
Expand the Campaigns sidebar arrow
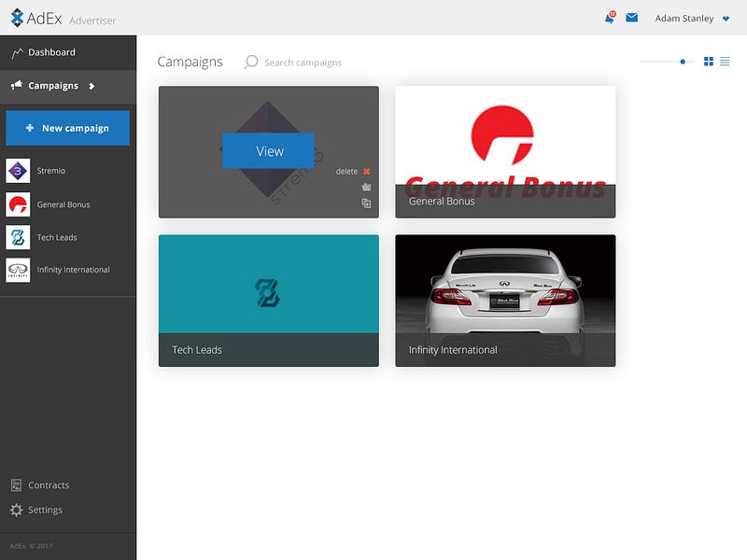pyautogui.click(x=92, y=86)
